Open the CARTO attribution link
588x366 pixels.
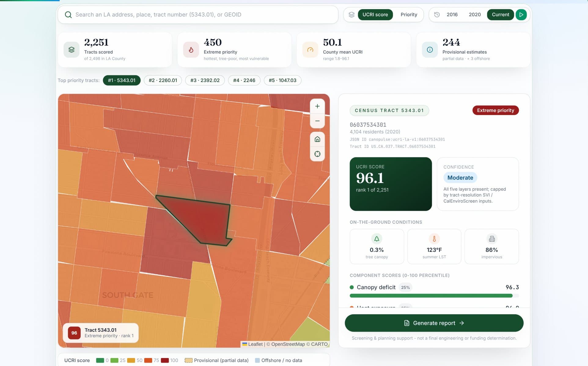pos(319,344)
